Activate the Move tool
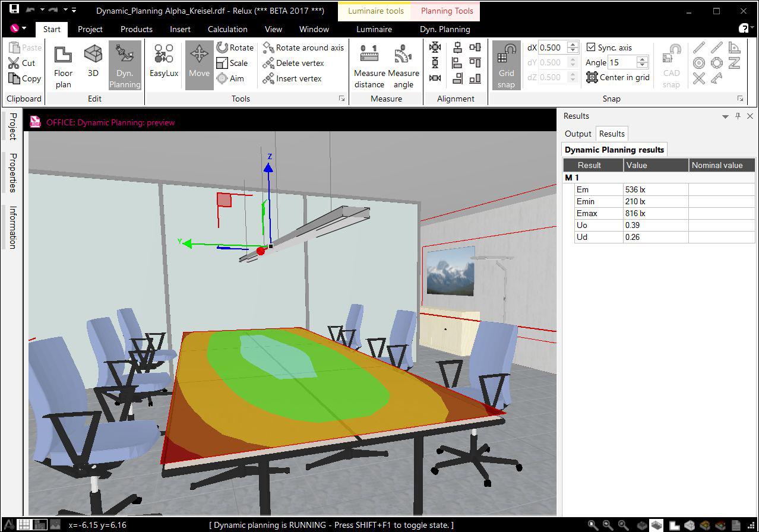 199,66
